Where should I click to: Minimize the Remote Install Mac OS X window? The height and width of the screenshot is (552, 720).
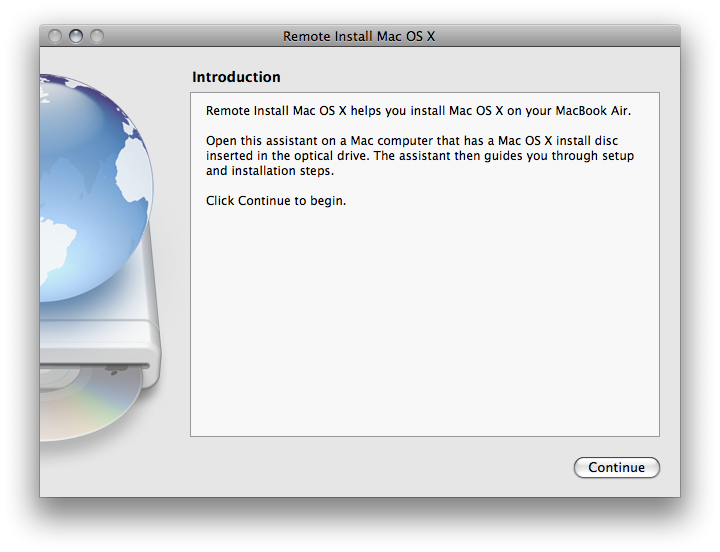76,36
